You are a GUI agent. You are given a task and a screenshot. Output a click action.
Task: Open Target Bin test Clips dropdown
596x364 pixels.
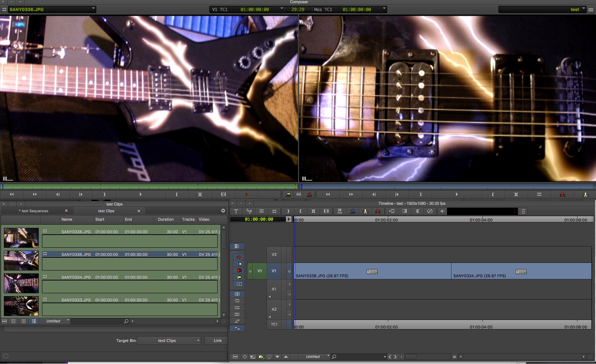point(169,341)
